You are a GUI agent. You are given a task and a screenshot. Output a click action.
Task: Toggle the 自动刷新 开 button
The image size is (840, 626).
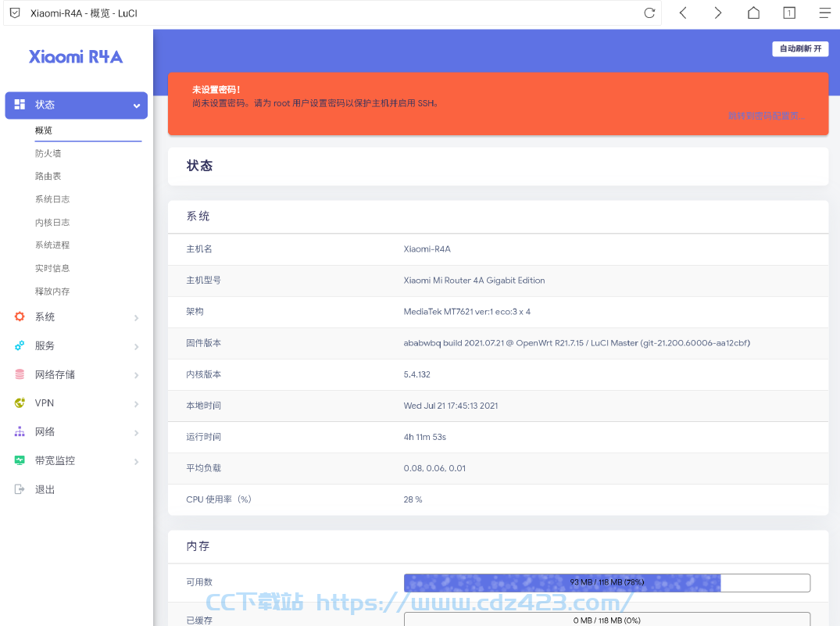point(800,48)
